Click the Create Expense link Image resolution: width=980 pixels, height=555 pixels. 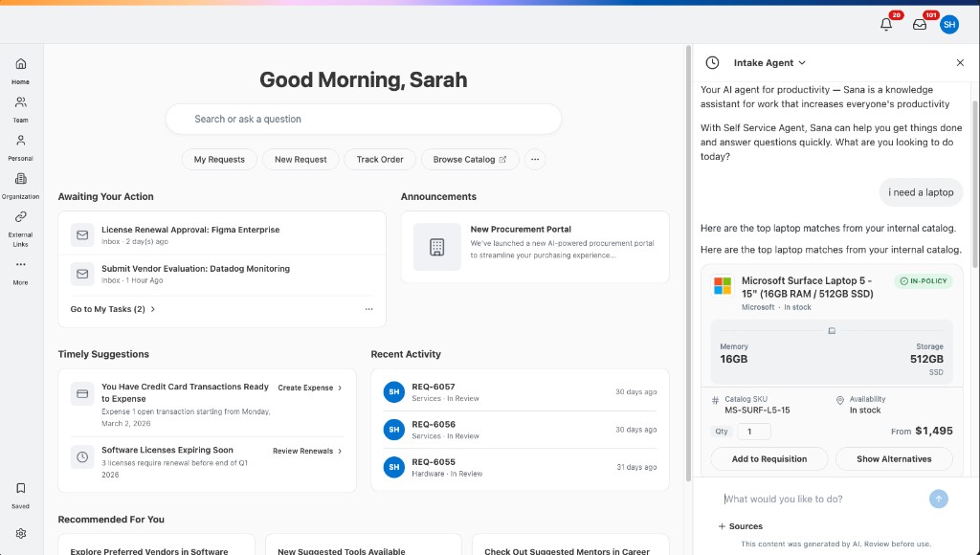click(x=310, y=388)
